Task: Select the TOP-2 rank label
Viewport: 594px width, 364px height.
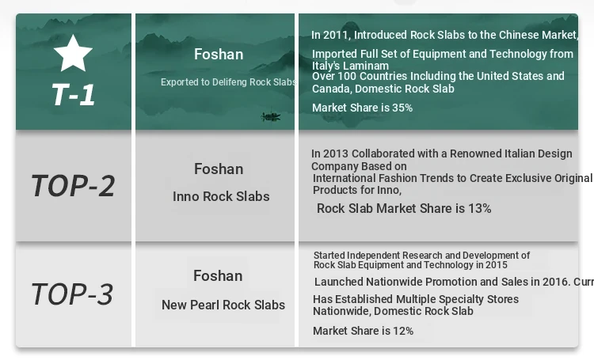Action: tap(73, 186)
